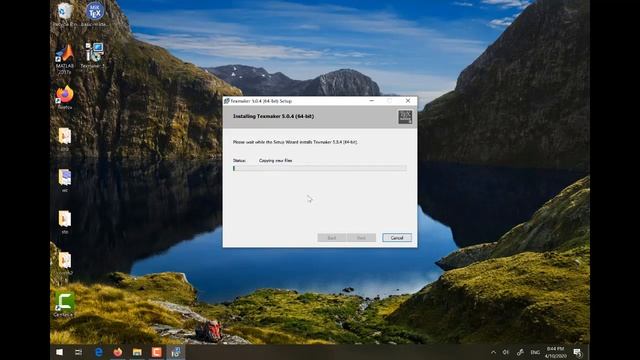This screenshot has width=640, height=360.
Task: Click the Texmaker setup taskbar button
Action: point(176,352)
